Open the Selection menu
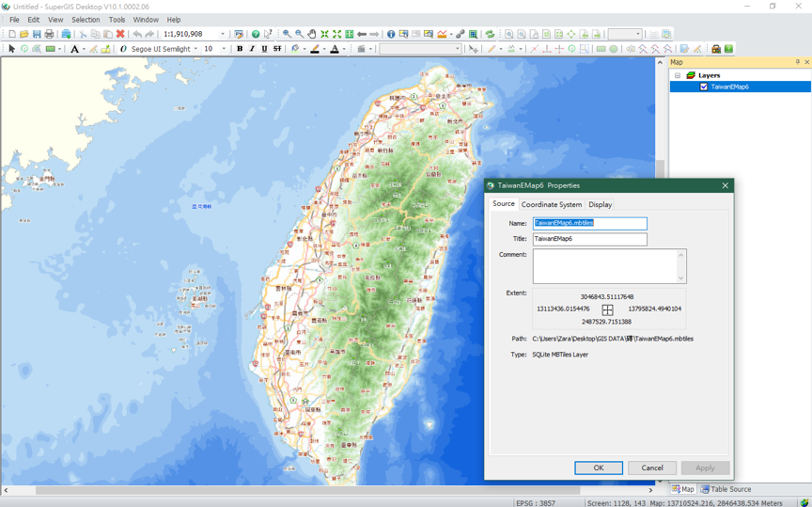 (x=86, y=20)
